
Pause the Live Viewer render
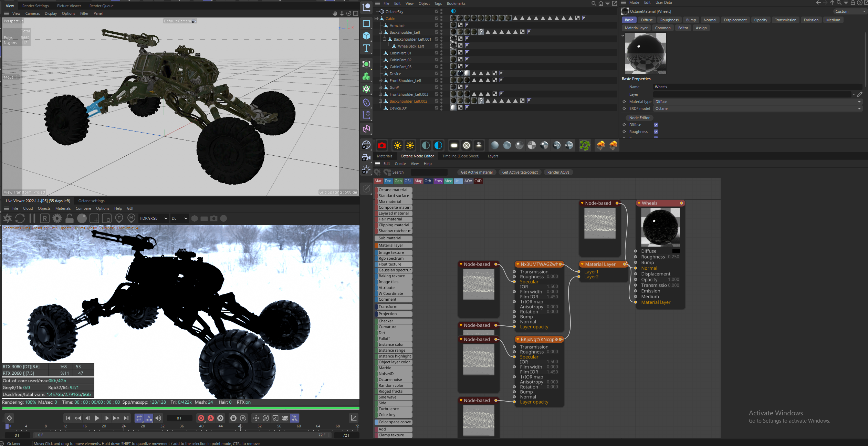coord(32,218)
